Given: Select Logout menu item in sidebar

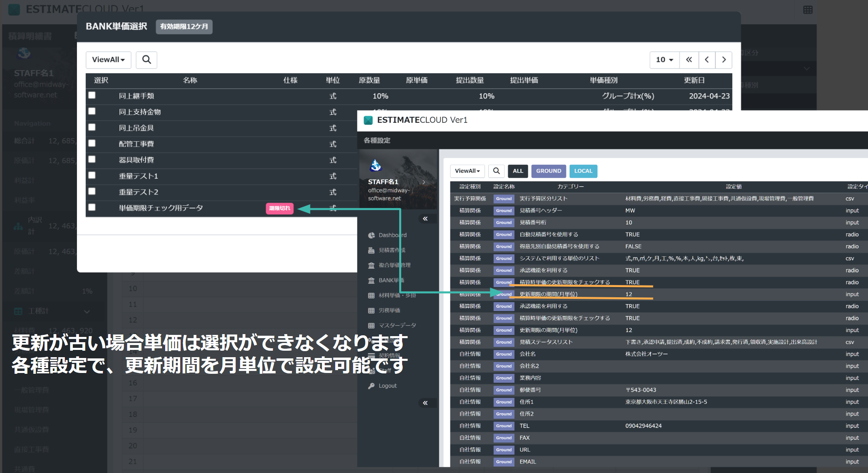Looking at the screenshot, I should [387, 385].
